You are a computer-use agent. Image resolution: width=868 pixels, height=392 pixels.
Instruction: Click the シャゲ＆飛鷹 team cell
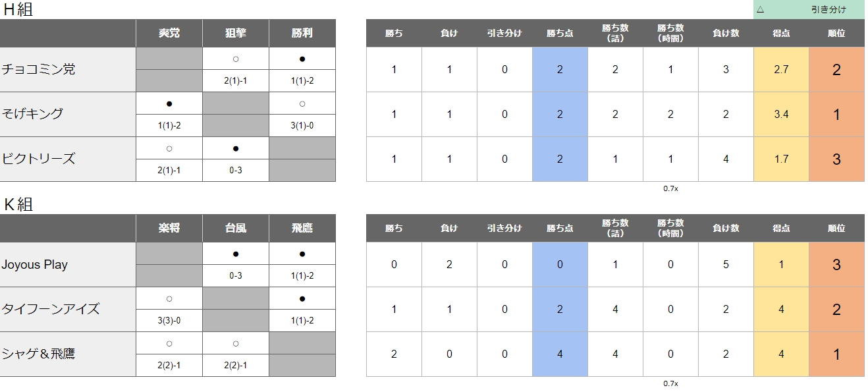(68, 354)
